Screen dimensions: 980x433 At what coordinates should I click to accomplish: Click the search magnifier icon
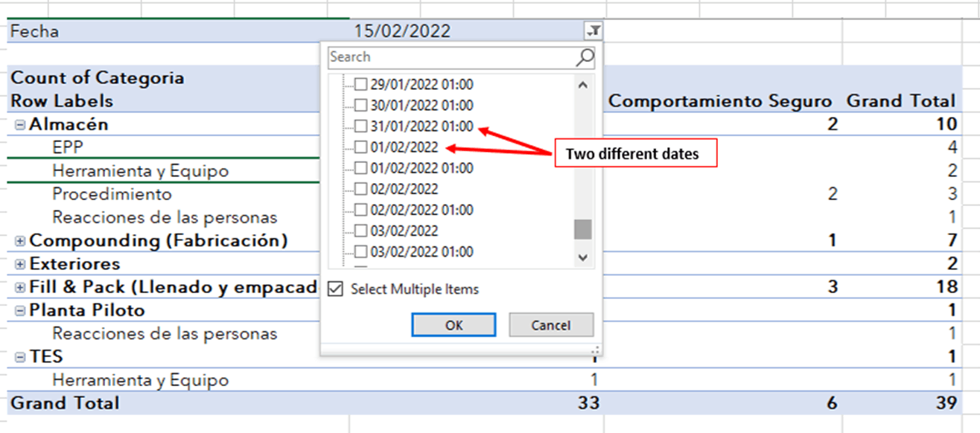coord(585,57)
